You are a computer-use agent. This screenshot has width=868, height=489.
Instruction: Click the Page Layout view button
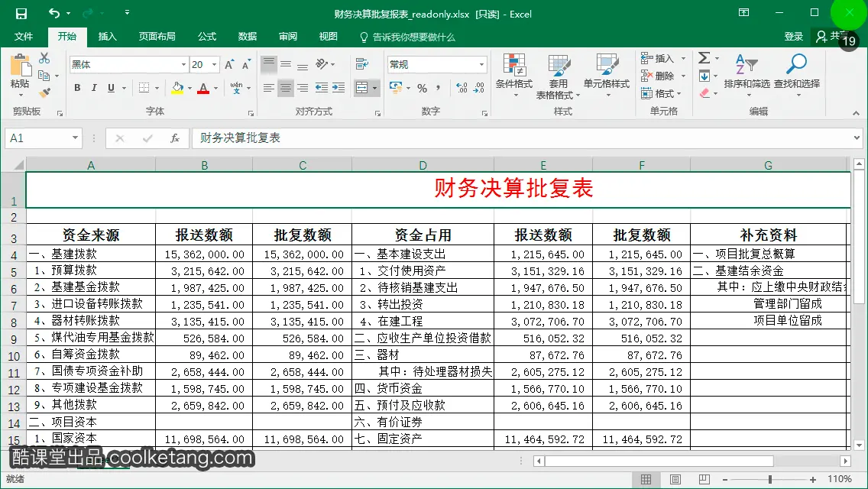point(675,479)
